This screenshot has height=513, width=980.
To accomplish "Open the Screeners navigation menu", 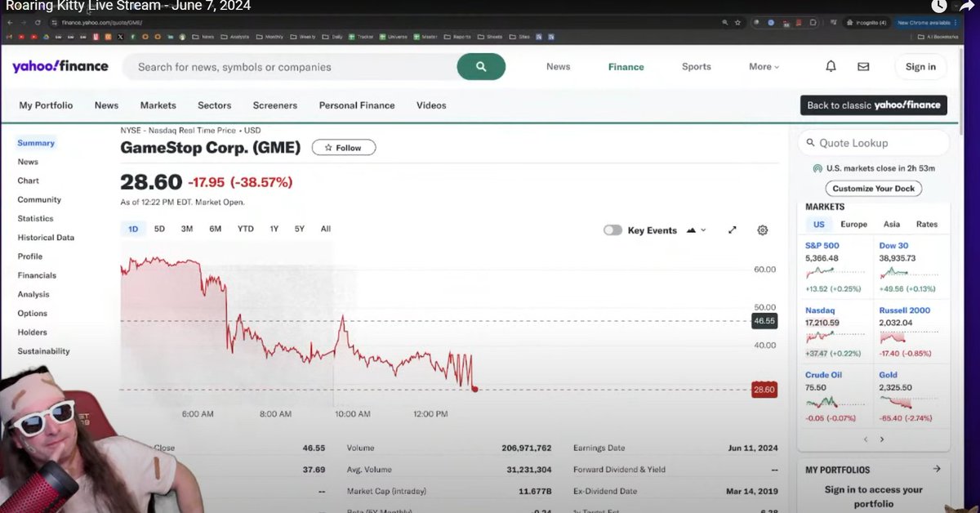I will (x=275, y=105).
